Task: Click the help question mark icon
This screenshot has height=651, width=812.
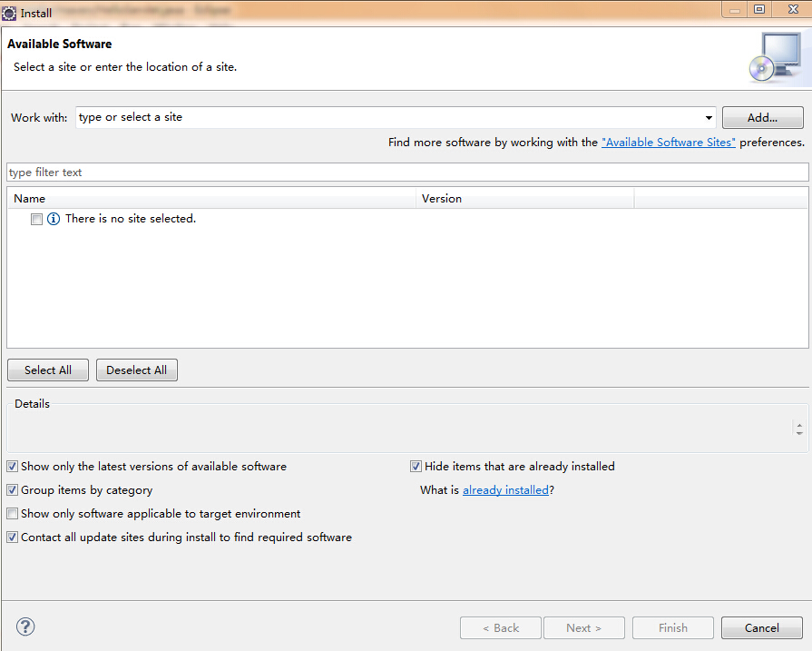Action: (x=25, y=626)
